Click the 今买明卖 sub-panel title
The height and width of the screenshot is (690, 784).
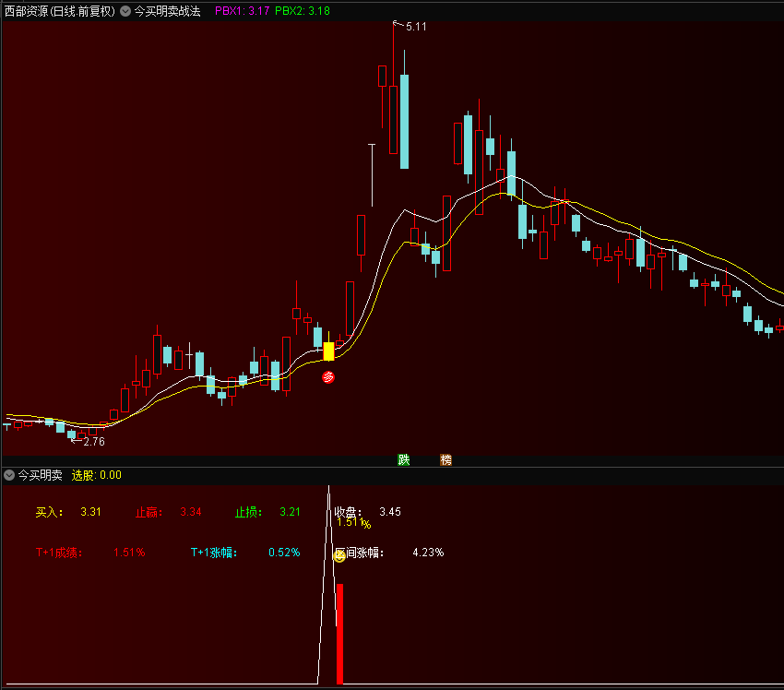click(40, 475)
